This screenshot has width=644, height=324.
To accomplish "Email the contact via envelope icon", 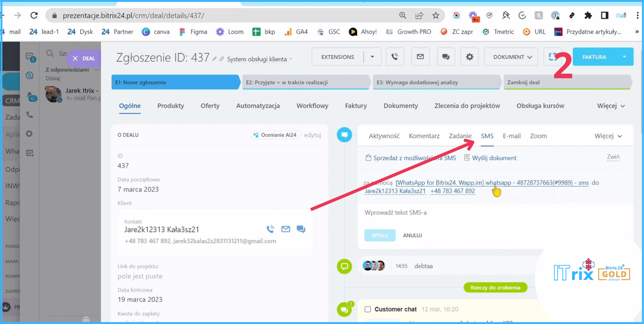I will coord(286,229).
